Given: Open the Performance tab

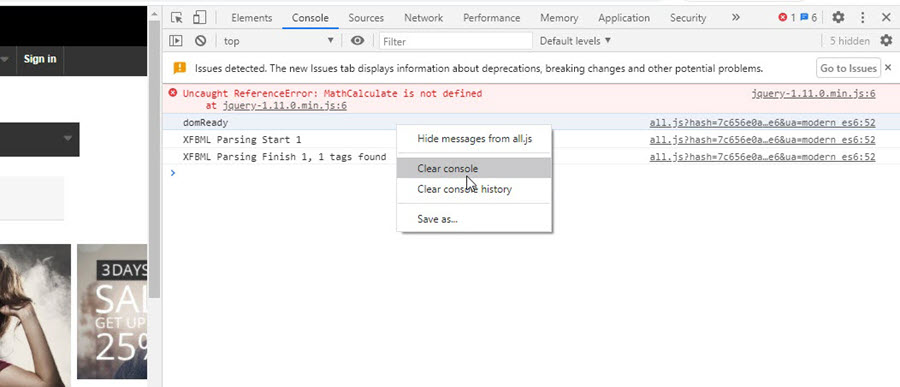Looking at the screenshot, I should [491, 18].
